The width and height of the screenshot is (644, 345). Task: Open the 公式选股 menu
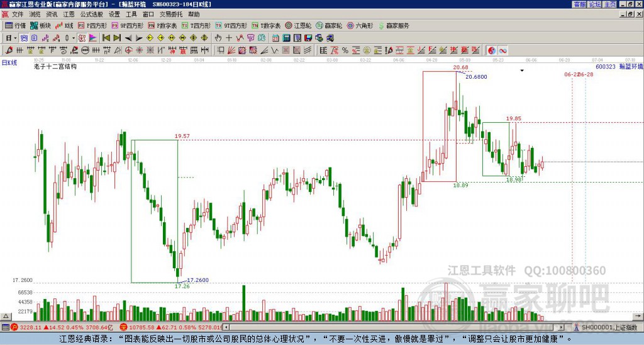(92, 14)
